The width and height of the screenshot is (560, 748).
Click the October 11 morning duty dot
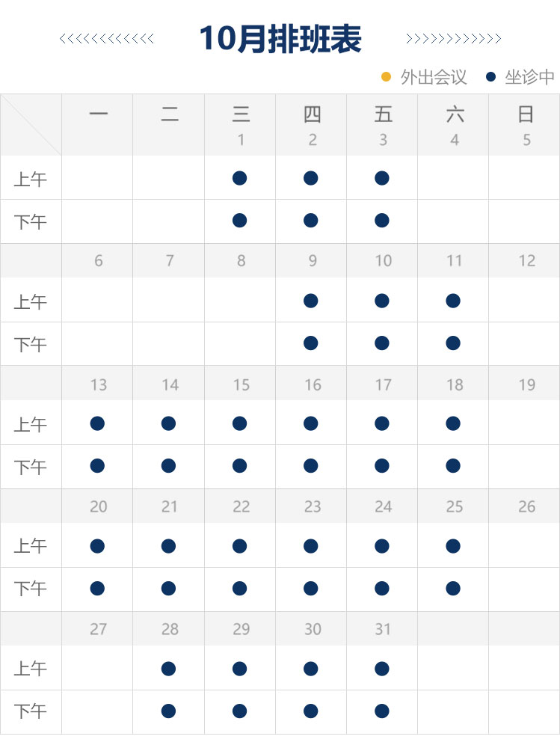tap(453, 301)
